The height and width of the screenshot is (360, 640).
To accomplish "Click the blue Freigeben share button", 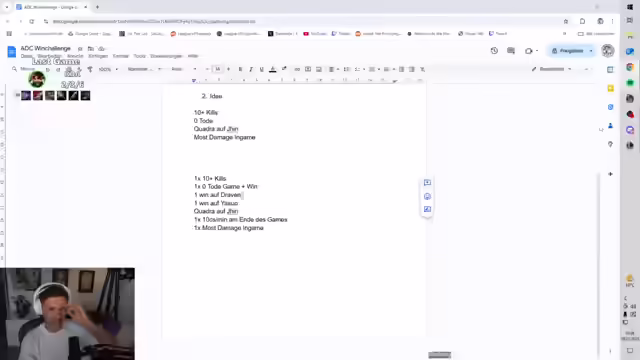I will pyautogui.click(x=568, y=51).
